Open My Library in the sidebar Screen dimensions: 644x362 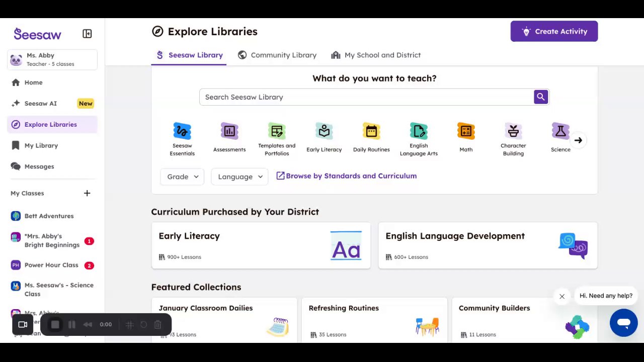click(x=52, y=146)
